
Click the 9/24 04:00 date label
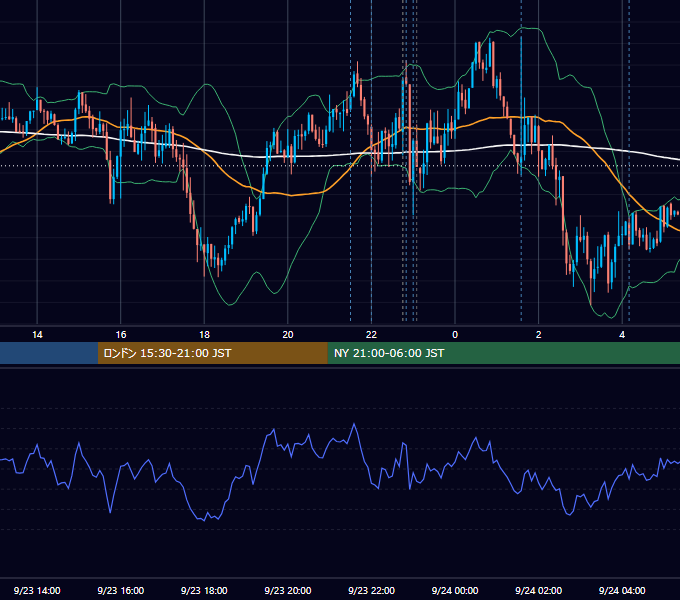coord(622,590)
